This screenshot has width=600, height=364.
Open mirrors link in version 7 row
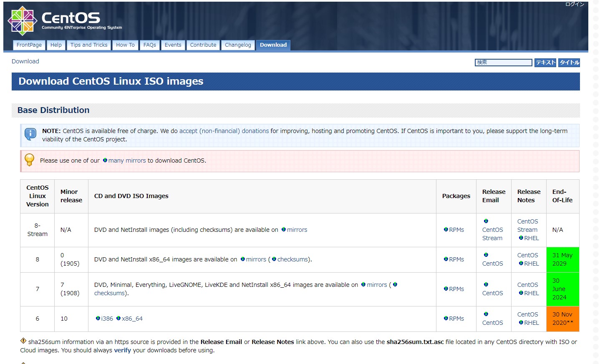click(377, 285)
